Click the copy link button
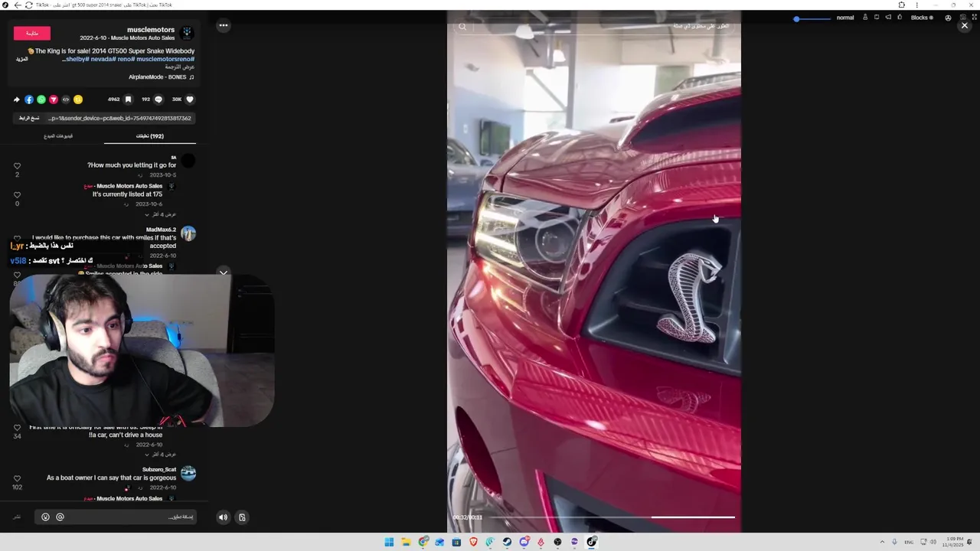The height and width of the screenshot is (551, 980). click(x=29, y=118)
